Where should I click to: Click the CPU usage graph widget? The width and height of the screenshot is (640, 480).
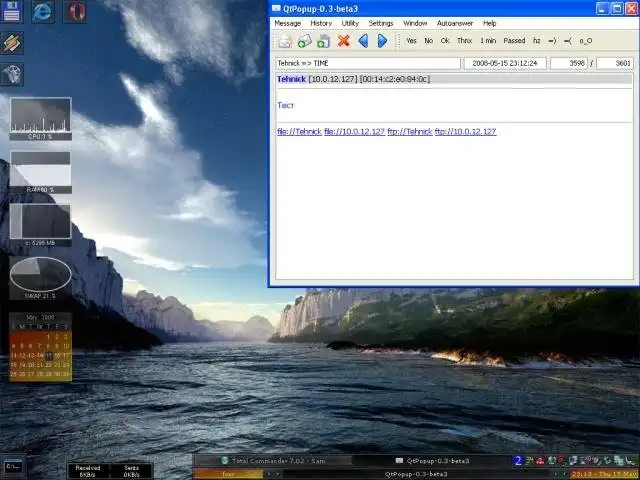pos(40,118)
